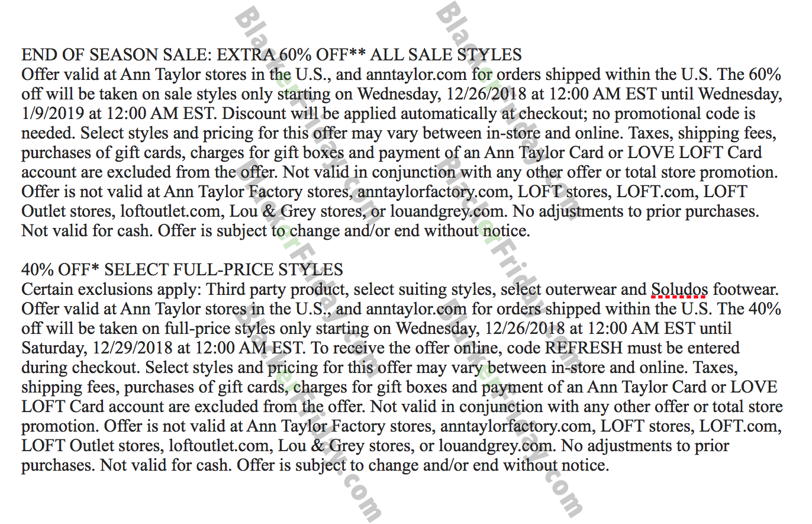Click the misspelled word Soludos
The height and width of the screenshot is (524, 812).
pyautogui.click(x=679, y=290)
